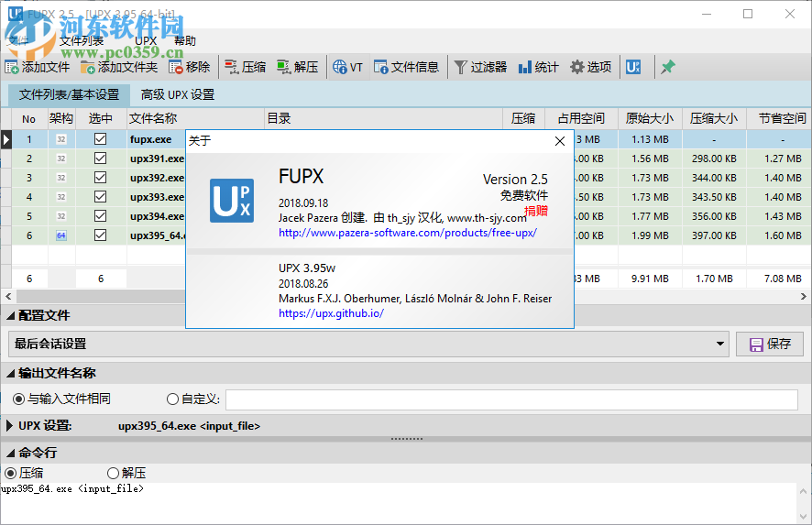Click the command line text upx395_64.exe <input_file>
812x525 pixels.
click(x=72, y=488)
